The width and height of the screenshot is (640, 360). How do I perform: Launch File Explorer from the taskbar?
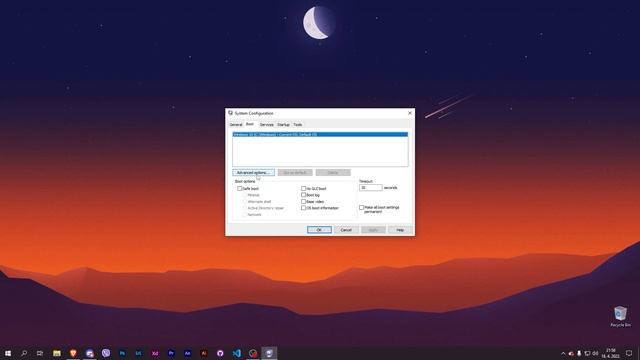(x=57, y=353)
